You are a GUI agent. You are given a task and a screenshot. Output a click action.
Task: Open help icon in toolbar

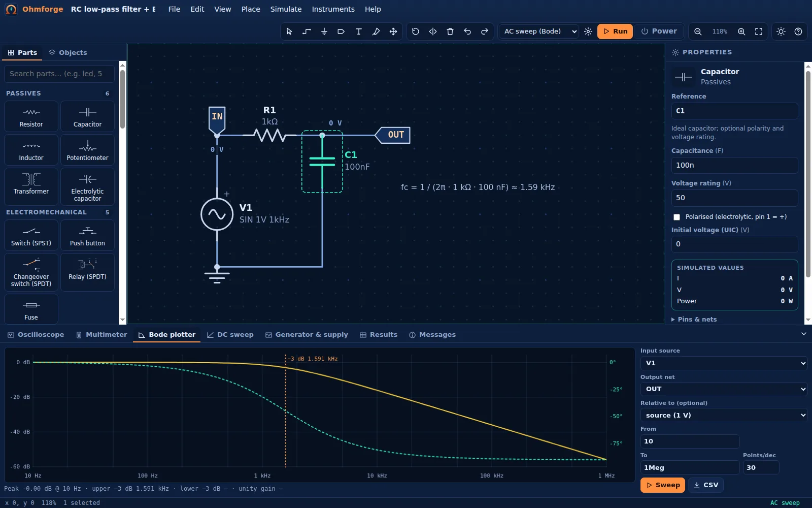(798, 31)
